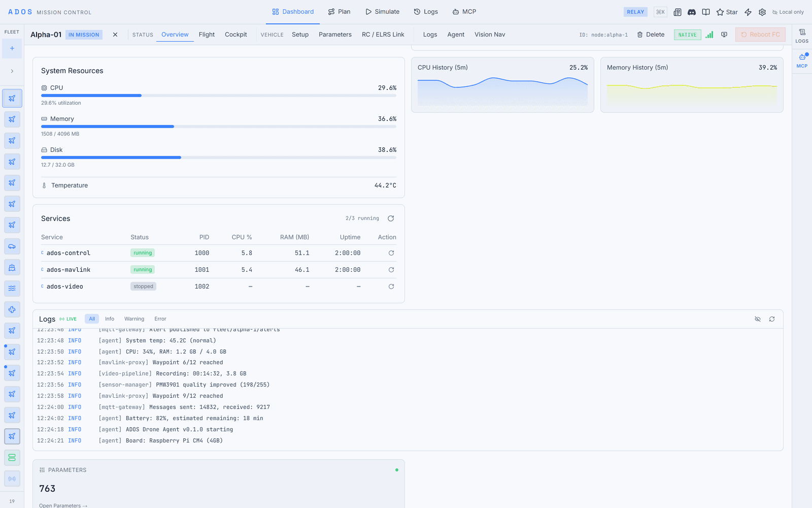Select the waves vehicle icon in sidebar
Image resolution: width=812 pixels, height=508 pixels.
point(12,289)
